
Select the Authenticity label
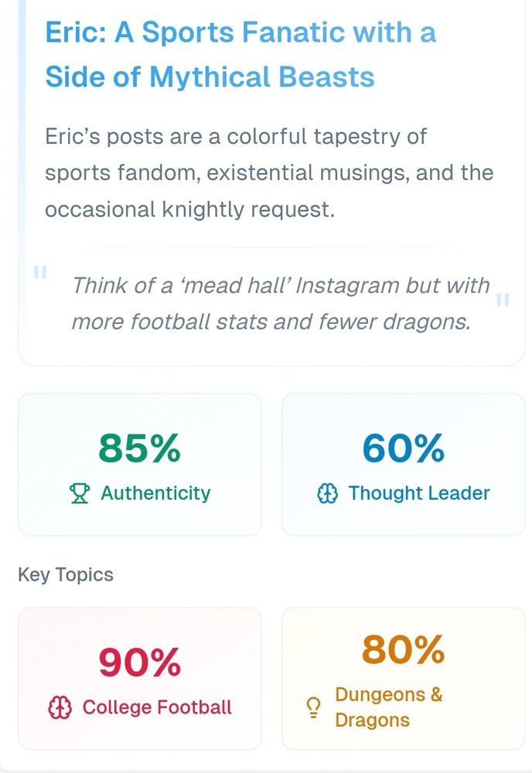(155, 493)
